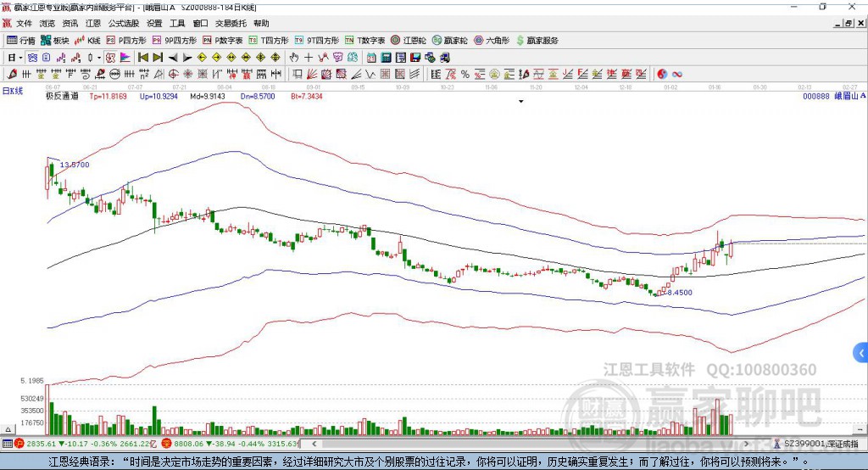868x470 pixels.
Task: Toggle the blue infinity symbol tool
Action: 677,75
